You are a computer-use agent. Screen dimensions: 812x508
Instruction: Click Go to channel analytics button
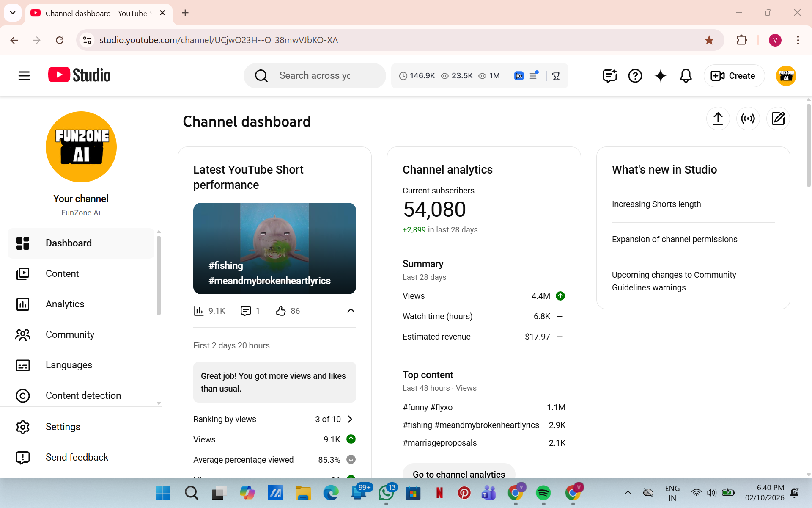pos(458,473)
